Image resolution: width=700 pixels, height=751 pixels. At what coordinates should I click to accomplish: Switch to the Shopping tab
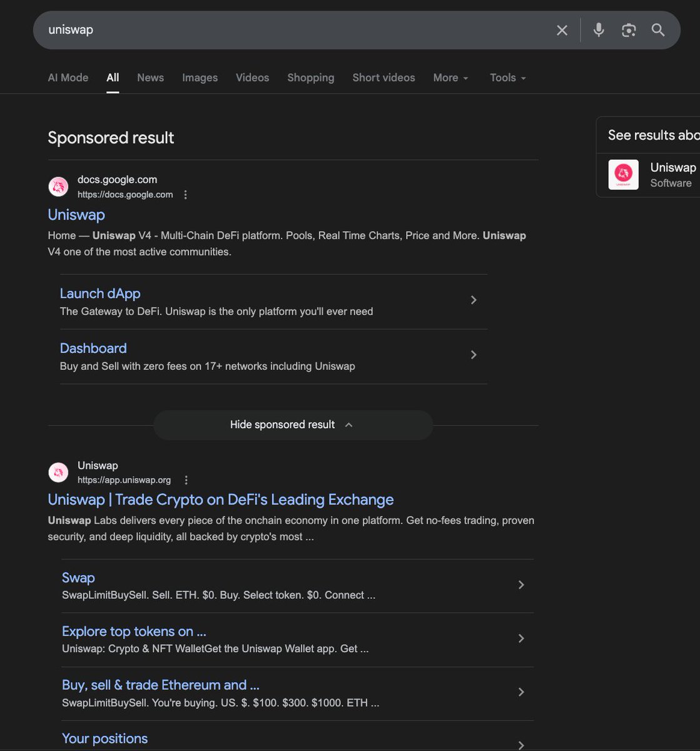pos(311,78)
